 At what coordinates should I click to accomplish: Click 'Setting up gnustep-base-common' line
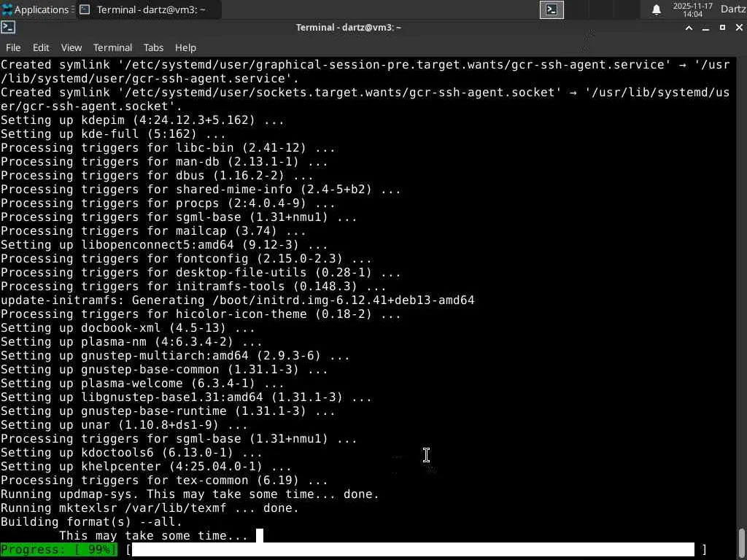[x=164, y=370]
